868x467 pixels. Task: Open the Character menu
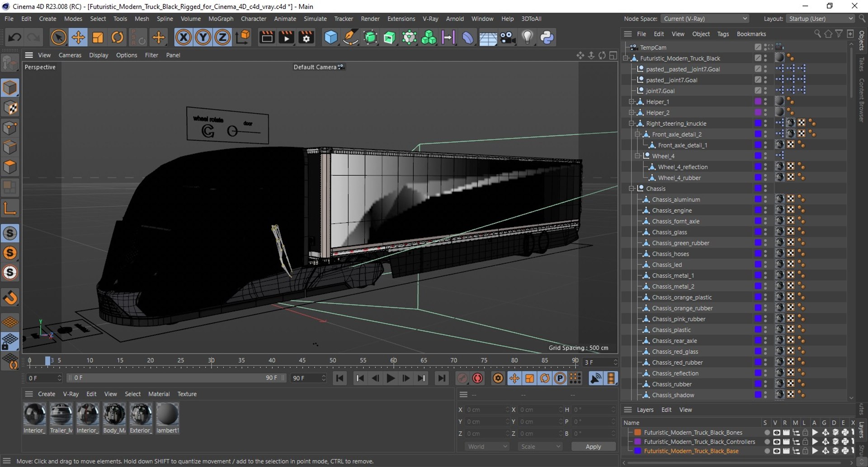coord(254,19)
